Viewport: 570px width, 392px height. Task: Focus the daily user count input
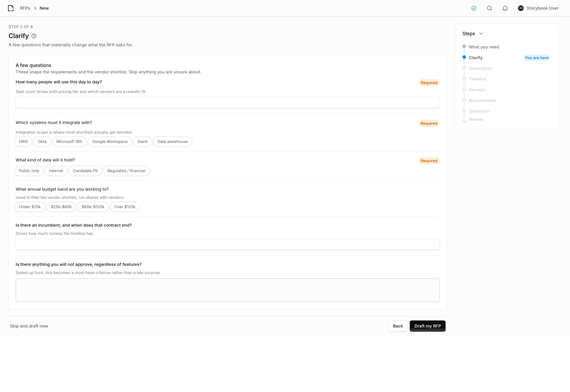pos(228,103)
